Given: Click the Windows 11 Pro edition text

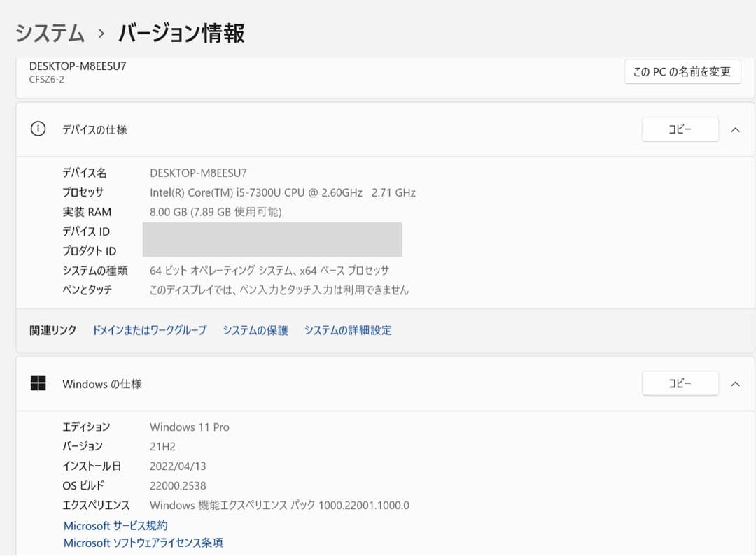Looking at the screenshot, I should (x=189, y=427).
